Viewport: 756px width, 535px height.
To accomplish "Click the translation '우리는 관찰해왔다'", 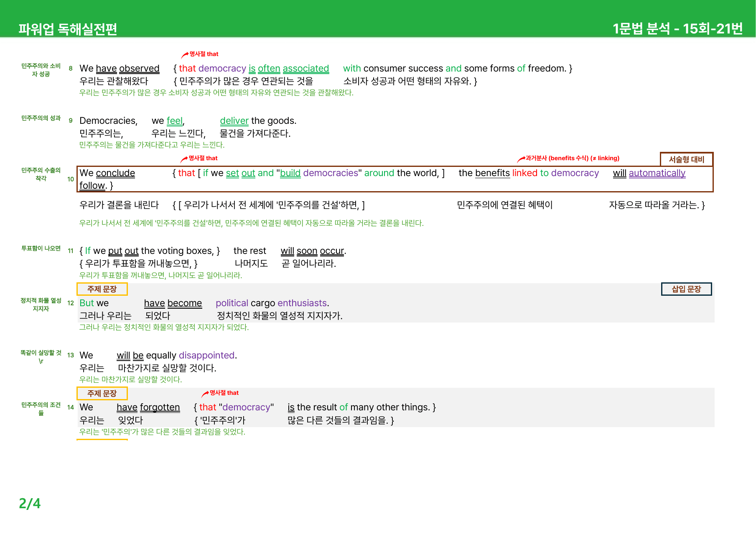I will (114, 81).
